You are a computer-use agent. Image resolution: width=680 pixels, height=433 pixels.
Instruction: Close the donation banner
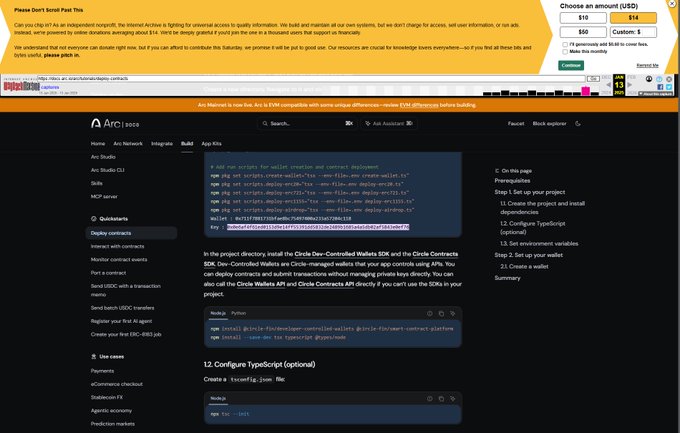pos(672,3)
